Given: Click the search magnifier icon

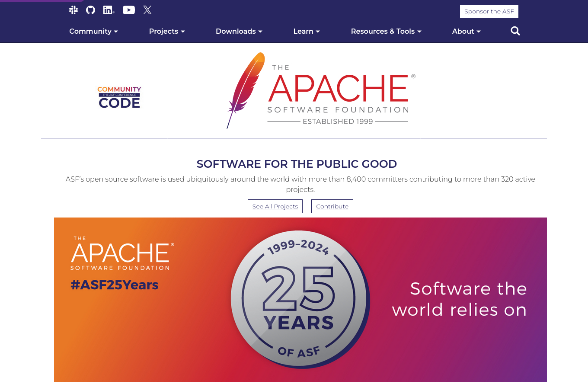Looking at the screenshot, I should [x=515, y=31].
